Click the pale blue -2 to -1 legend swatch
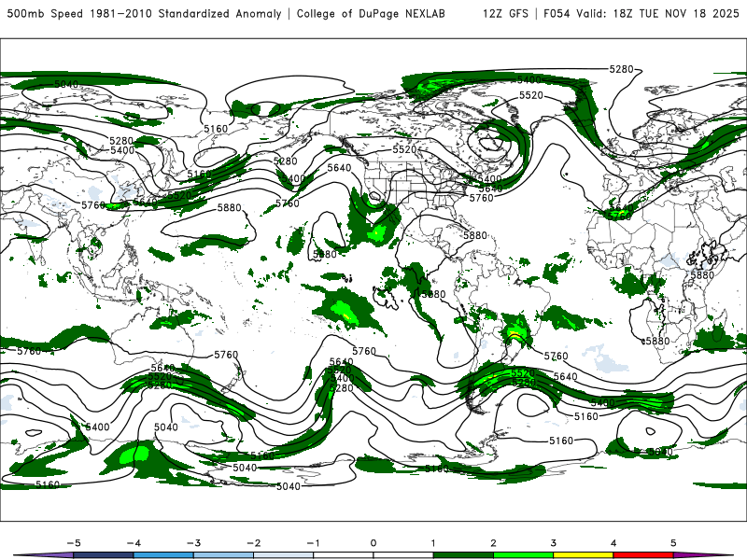Screen dimensions: 747x560 [284, 555]
